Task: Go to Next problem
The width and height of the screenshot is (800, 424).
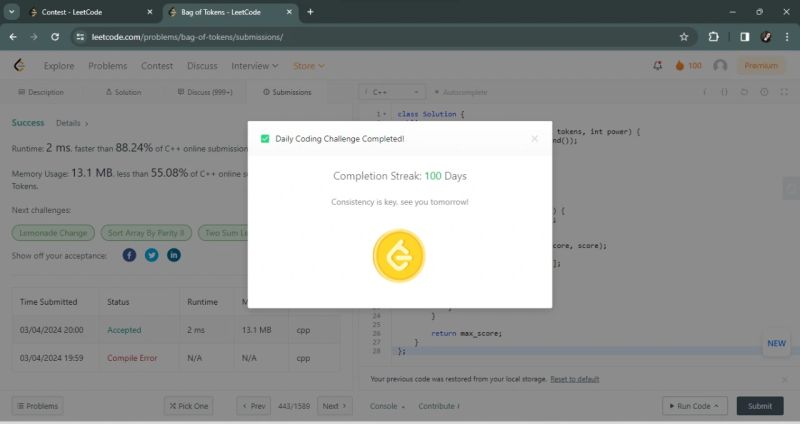Action: pyautogui.click(x=335, y=406)
